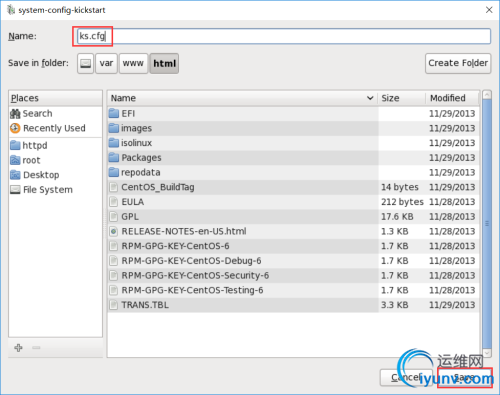Select the TRANS.TBL file icon
500x395 pixels.
click(114, 305)
